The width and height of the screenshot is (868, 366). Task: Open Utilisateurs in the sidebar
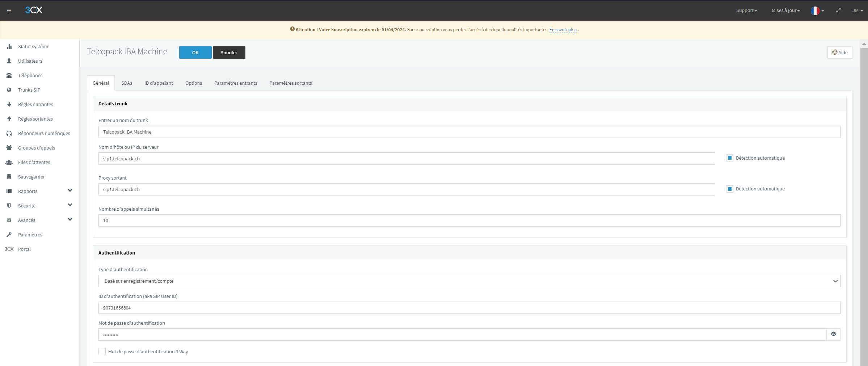pyautogui.click(x=30, y=61)
